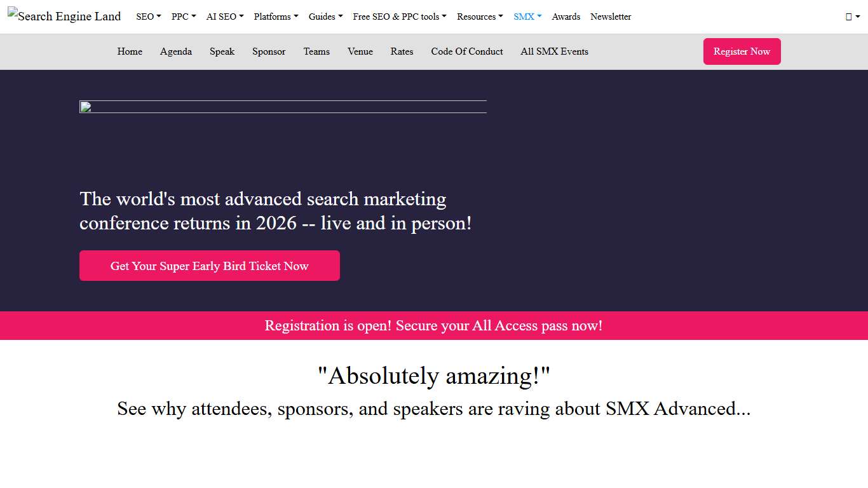This screenshot has width=868, height=488.
Task: Expand the SEO navigation dropdown
Action: click(x=148, y=17)
